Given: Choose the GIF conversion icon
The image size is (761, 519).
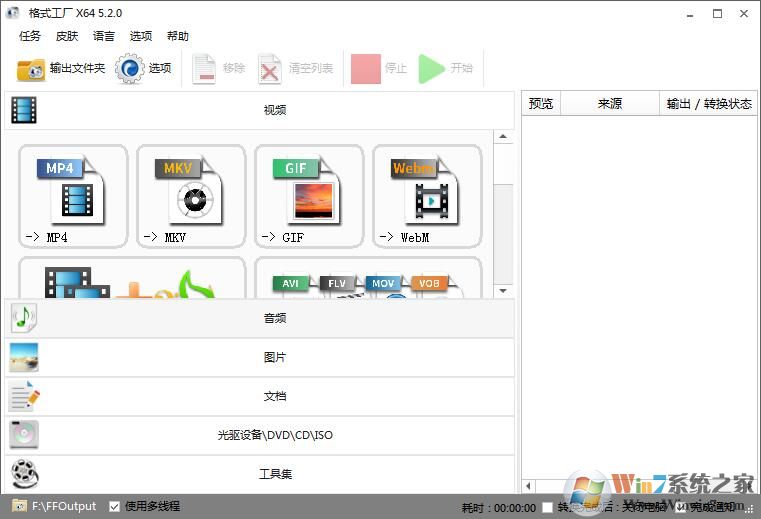Looking at the screenshot, I should pyautogui.click(x=309, y=195).
